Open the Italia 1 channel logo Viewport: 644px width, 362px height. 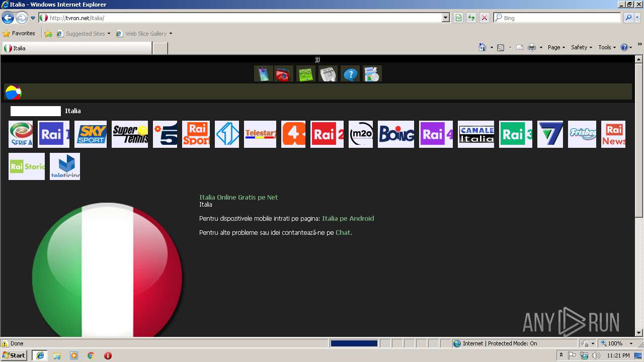pos(227,134)
